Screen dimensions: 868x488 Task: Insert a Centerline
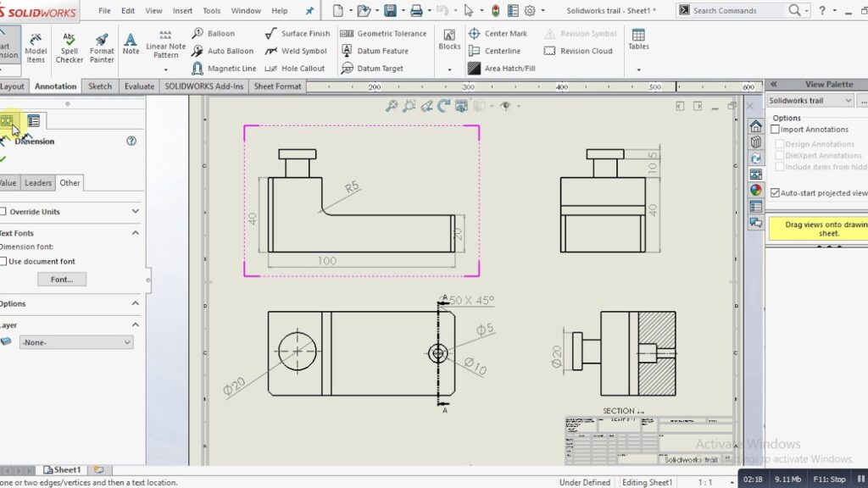click(x=494, y=51)
